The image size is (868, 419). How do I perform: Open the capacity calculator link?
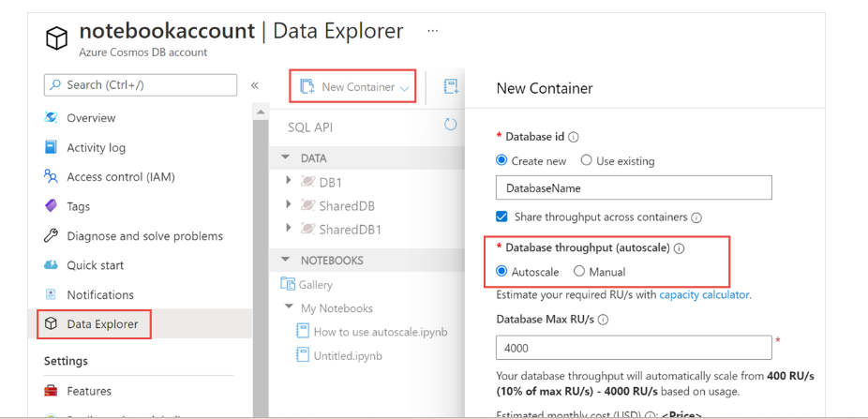click(x=704, y=294)
